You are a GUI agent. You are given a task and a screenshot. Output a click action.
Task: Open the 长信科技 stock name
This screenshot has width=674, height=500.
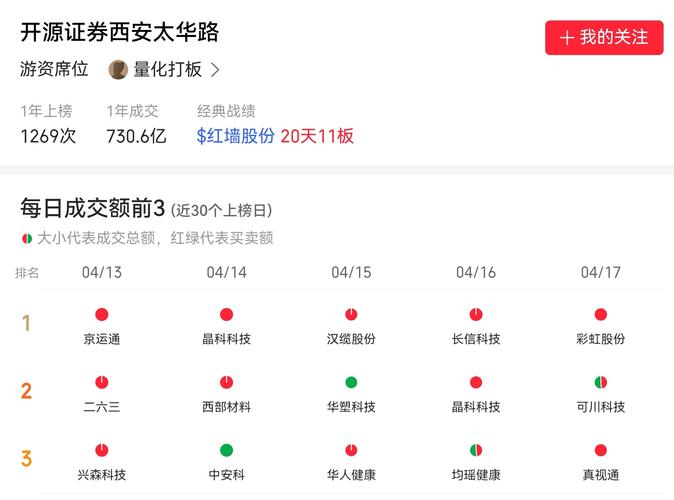click(476, 339)
